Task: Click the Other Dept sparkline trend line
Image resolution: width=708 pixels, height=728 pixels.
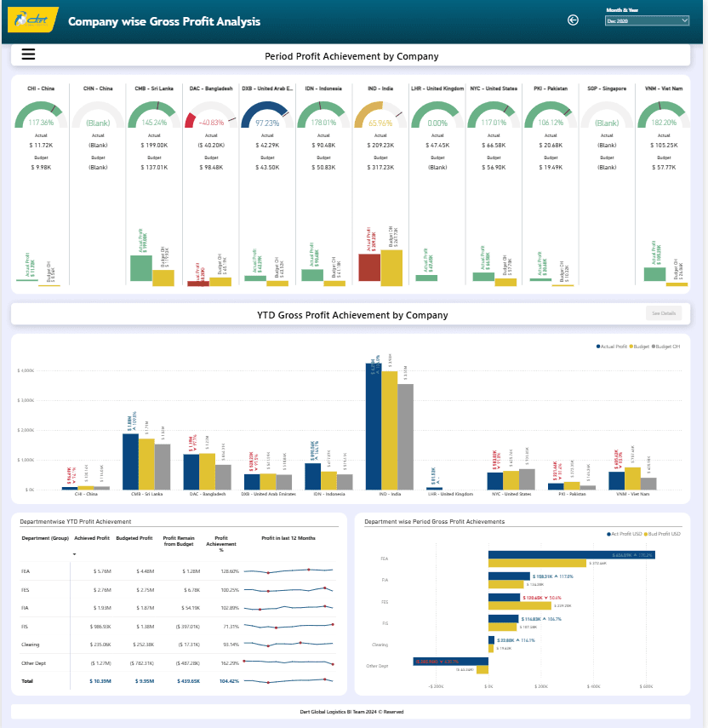Action: pos(288,662)
